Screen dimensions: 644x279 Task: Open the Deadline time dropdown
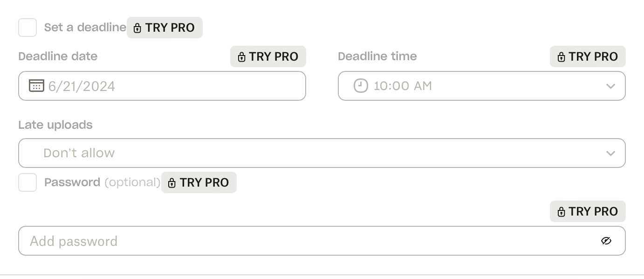[611, 86]
